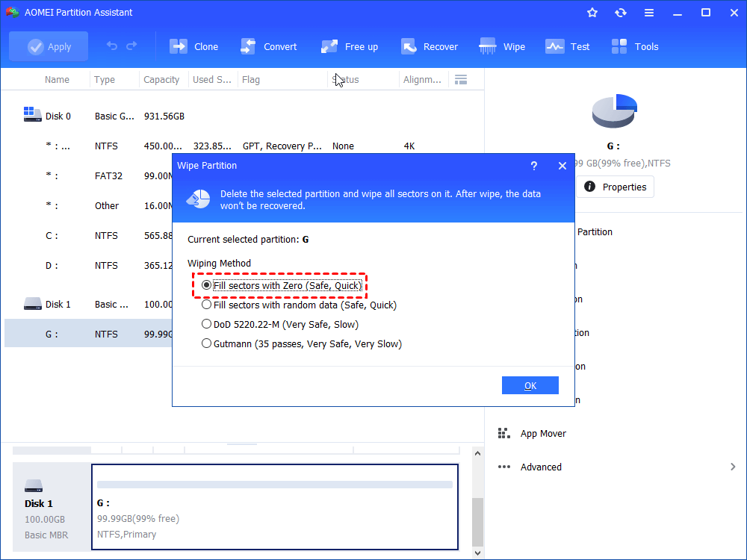Click the disk map scroll up arrow

477,453
